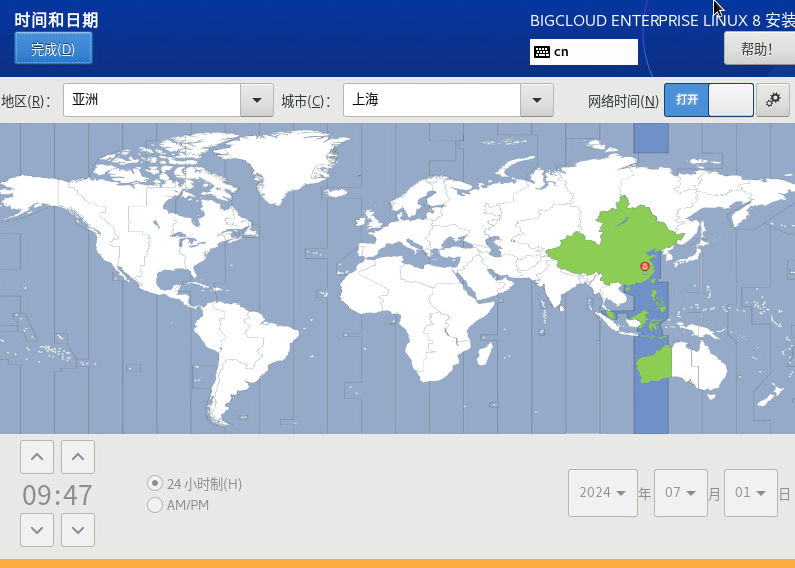
Task: Decrease the minutes with down arrow
Action: tap(78, 530)
